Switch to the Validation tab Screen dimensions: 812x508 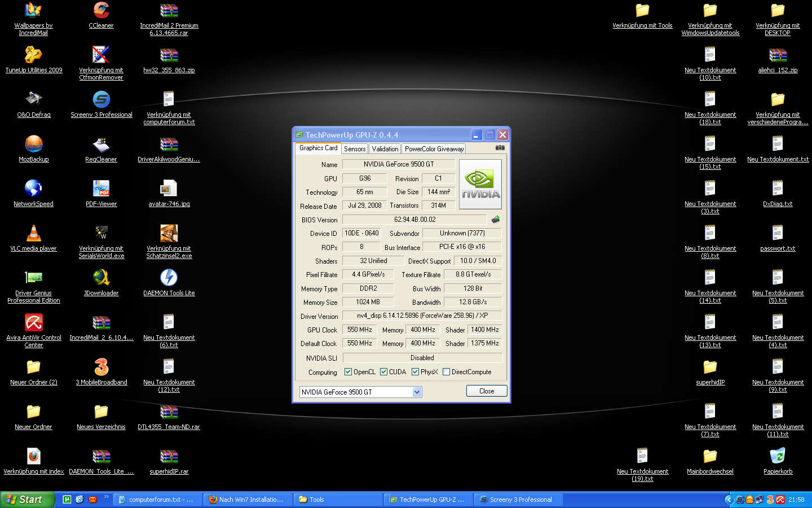(385, 149)
